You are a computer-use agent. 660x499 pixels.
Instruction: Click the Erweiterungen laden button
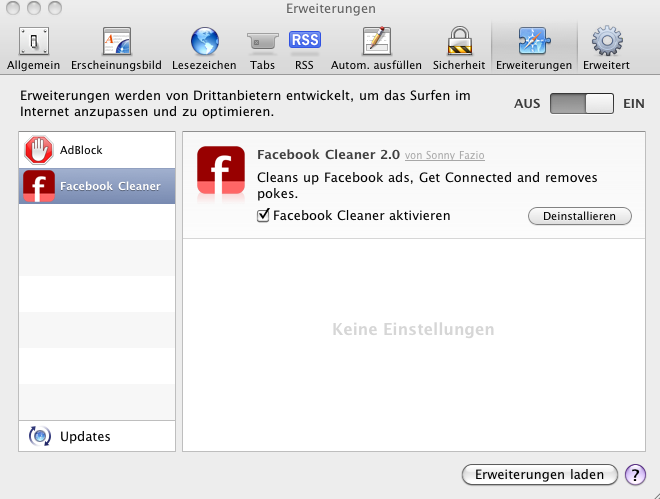(x=540, y=475)
